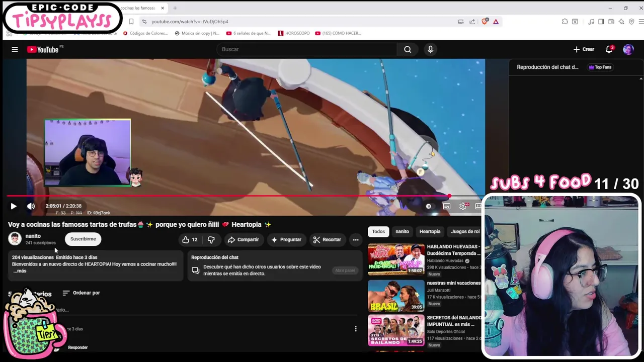This screenshot has width=644, height=362.
Task: Open Brave Rewards triangle icon
Action: [x=496, y=22]
